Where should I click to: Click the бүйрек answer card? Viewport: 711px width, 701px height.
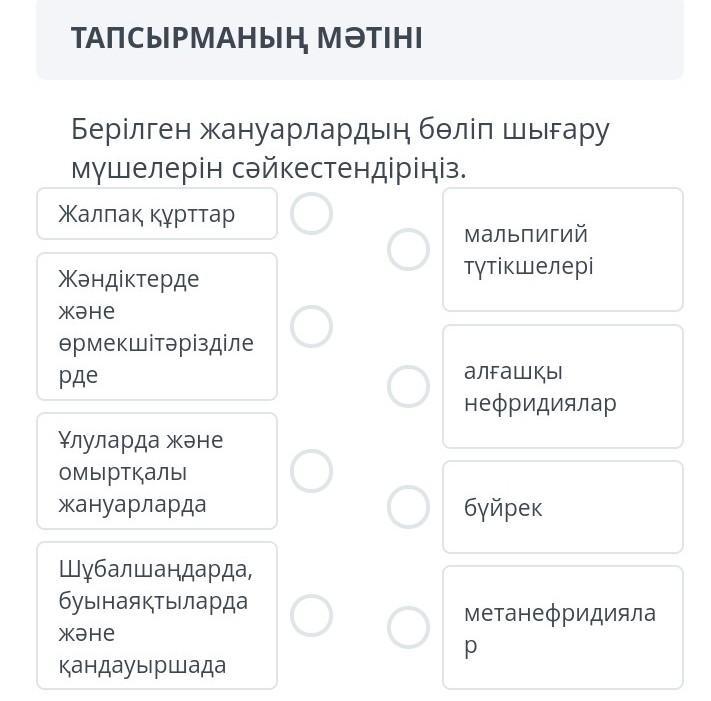[562, 507]
